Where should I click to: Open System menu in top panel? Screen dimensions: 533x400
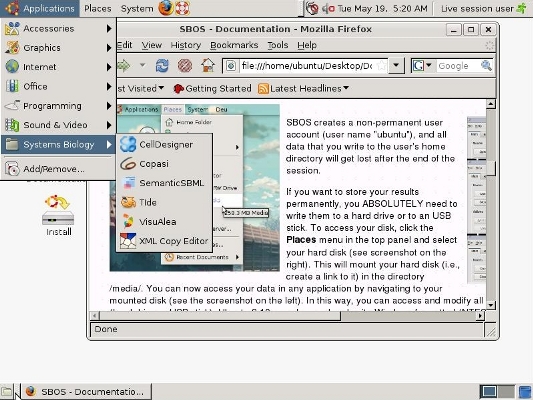[x=137, y=8]
